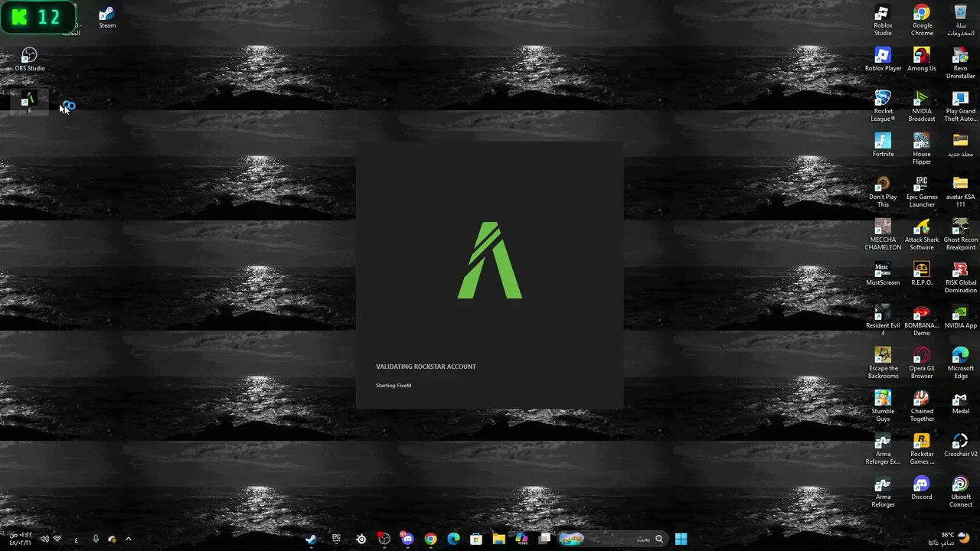
Task: Open Google Chrome desktop shortcut
Action: 922,21
